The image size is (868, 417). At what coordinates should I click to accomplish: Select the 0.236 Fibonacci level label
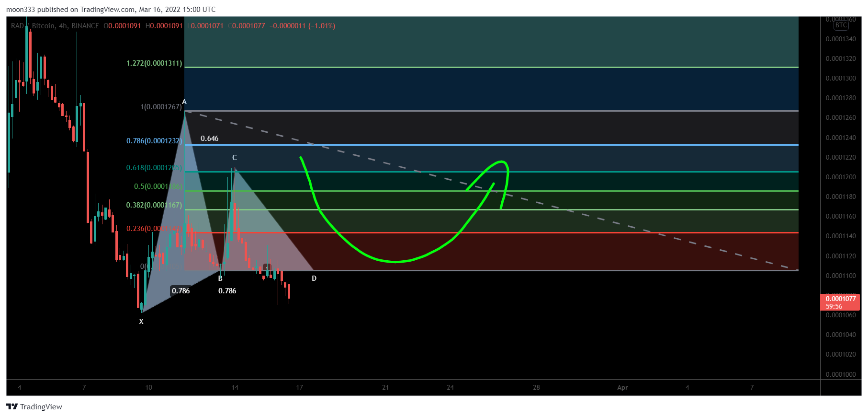(x=154, y=229)
